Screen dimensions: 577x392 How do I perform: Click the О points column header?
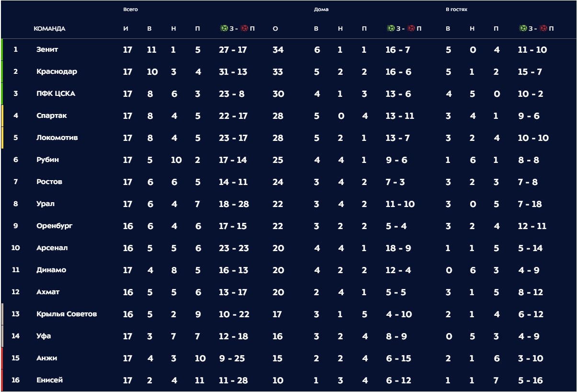[275, 29]
